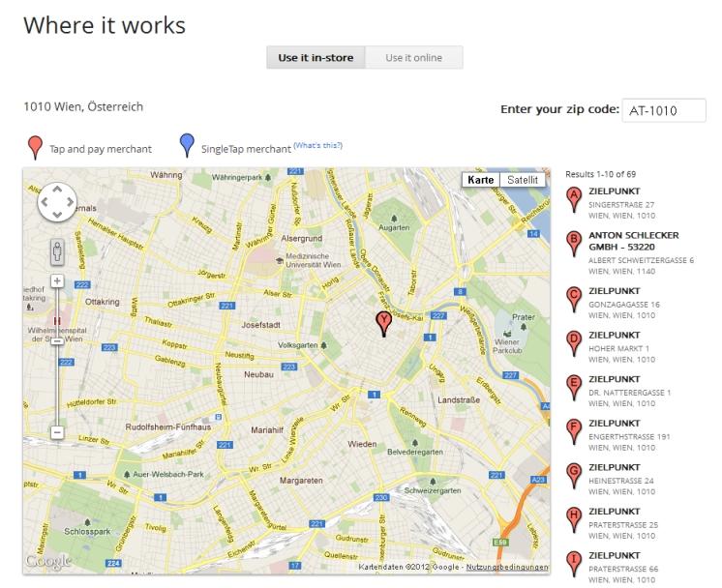Click marker B for Anton Schlecker
The image size is (722, 588).
pos(573,244)
